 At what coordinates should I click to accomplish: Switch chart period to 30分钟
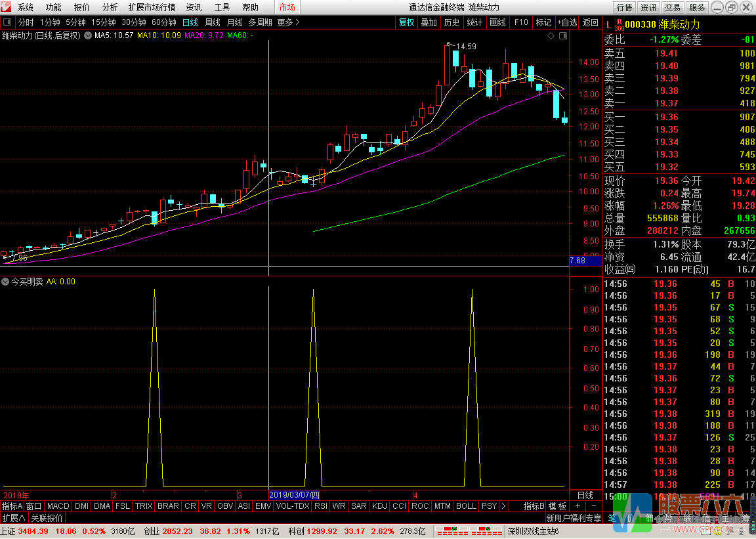(134, 22)
